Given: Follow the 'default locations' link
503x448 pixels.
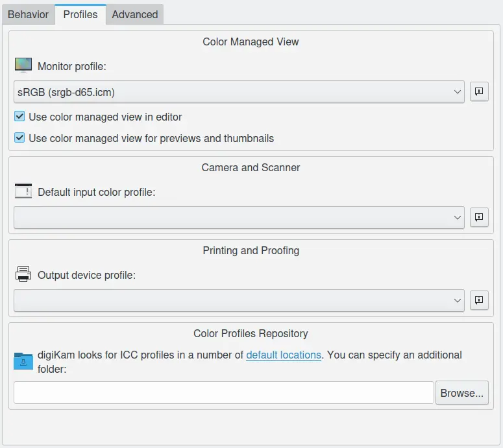Looking at the screenshot, I should pos(283,355).
